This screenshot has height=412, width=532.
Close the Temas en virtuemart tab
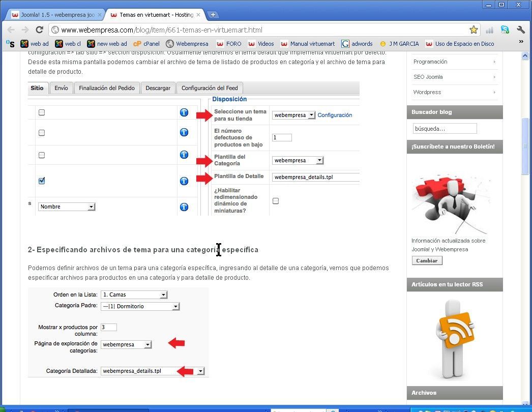point(198,15)
